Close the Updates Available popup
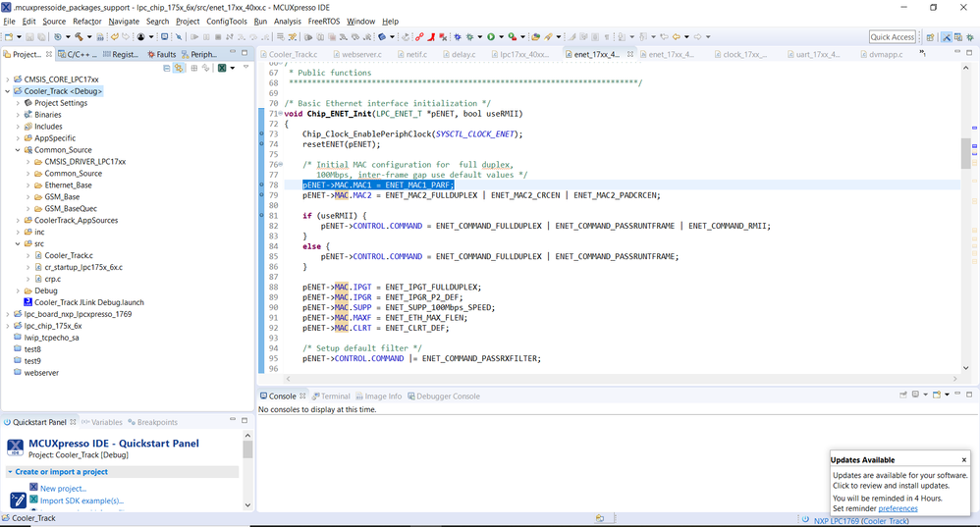This screenshot has height=527, width=980. pos(963,459)
